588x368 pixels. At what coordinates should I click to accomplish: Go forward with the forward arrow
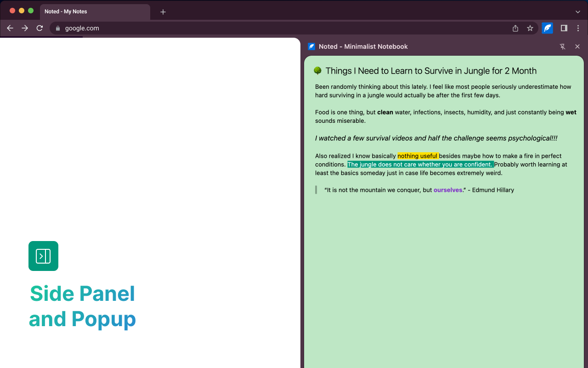coord(25,28)
